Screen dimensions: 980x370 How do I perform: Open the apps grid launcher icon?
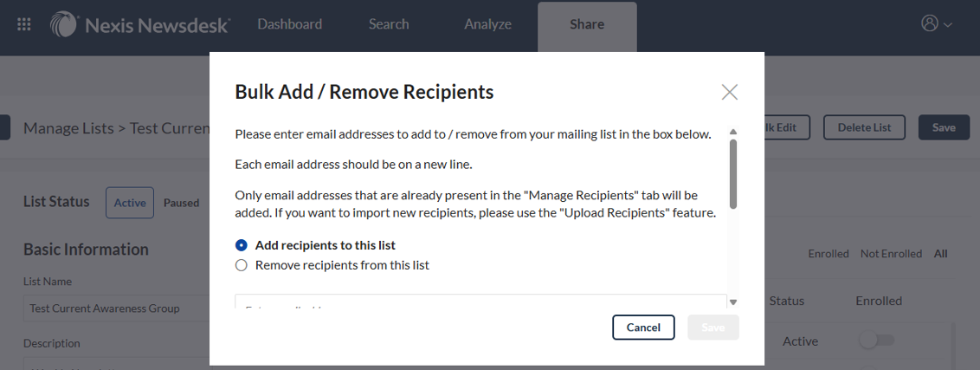24,24
